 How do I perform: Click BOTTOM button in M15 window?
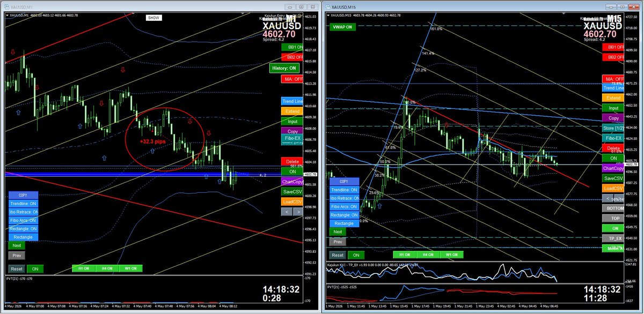[613, 208]
